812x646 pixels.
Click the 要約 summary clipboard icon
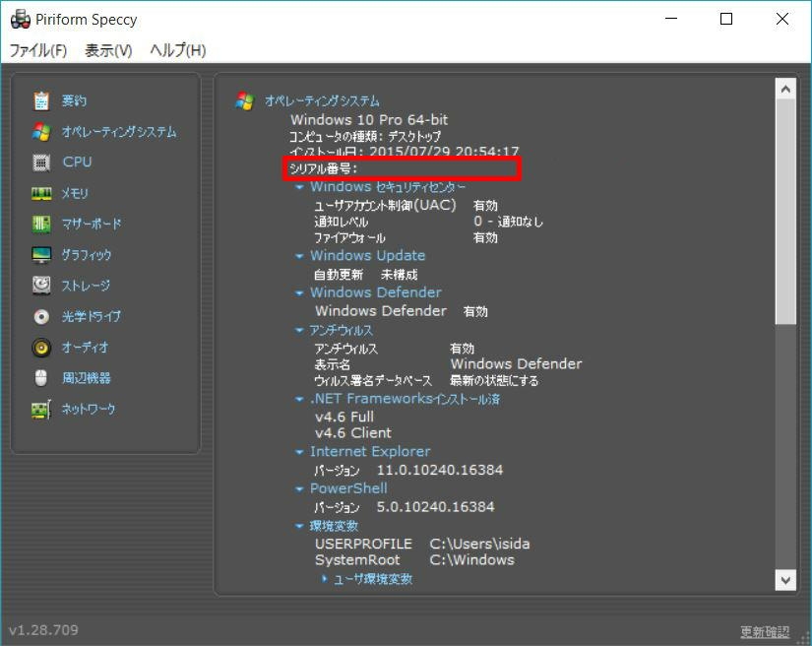(41, 101)
